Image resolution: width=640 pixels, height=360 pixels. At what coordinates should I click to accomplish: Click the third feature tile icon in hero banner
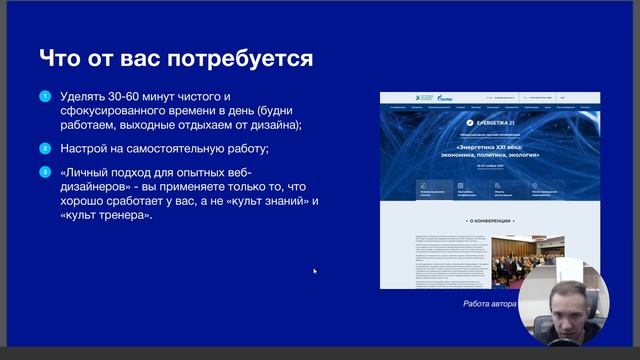click(498, 186)
